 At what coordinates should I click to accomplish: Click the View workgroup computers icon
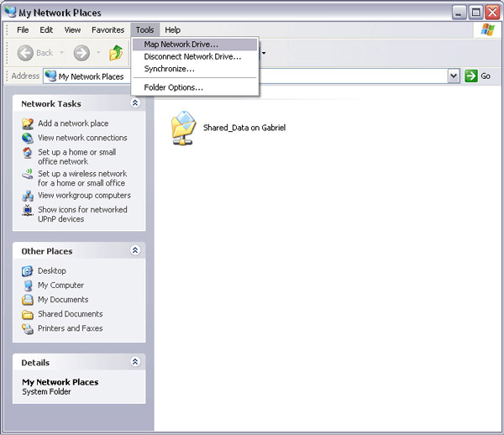pyautogui.click(x=28, y=196)
